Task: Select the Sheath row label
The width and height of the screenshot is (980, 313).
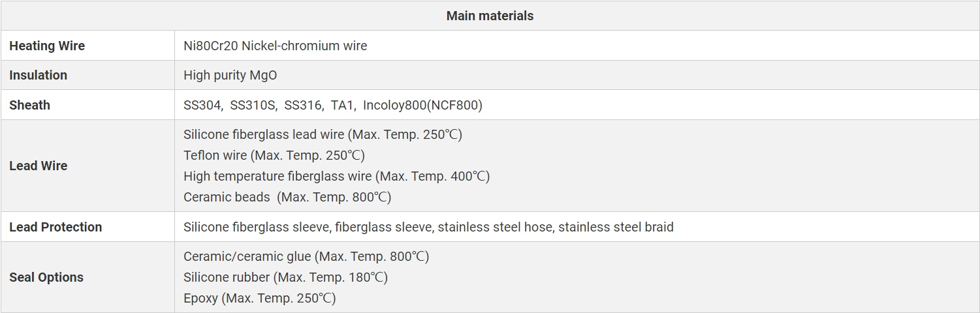Action: coord(29,105)
